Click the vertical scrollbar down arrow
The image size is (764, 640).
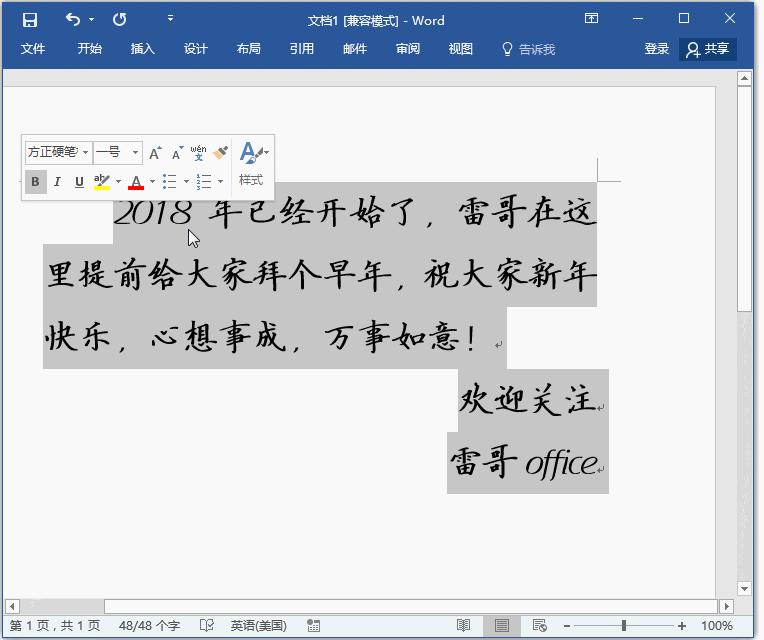tap(744, 588)
